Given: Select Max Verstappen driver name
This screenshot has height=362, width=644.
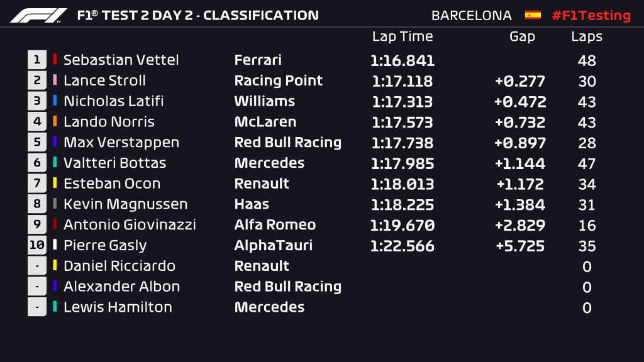Looking at the screenshot, I should pos(121,142).
